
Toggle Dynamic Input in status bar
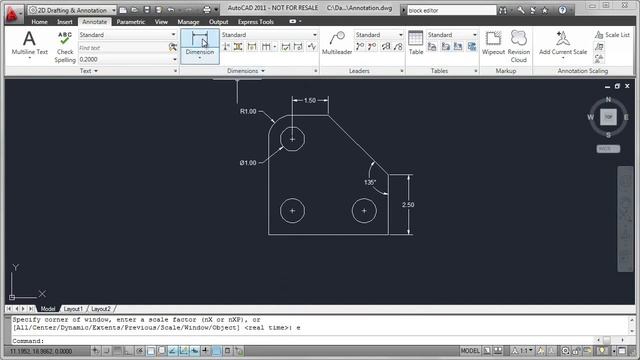point(195,351)
